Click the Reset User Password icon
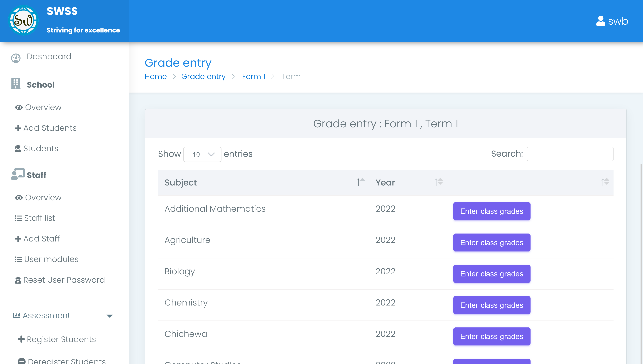Screen dimensions: 643x364 coord(18,280)
